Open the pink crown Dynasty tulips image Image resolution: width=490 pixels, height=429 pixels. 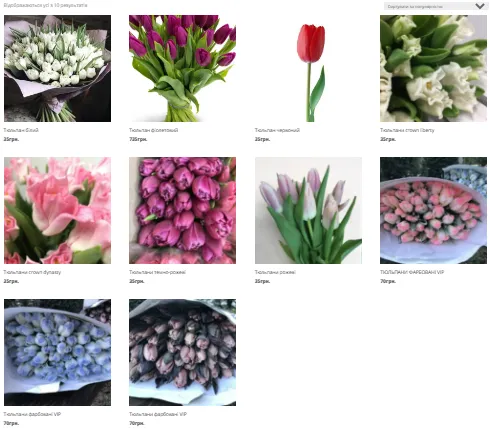[57, 210]
